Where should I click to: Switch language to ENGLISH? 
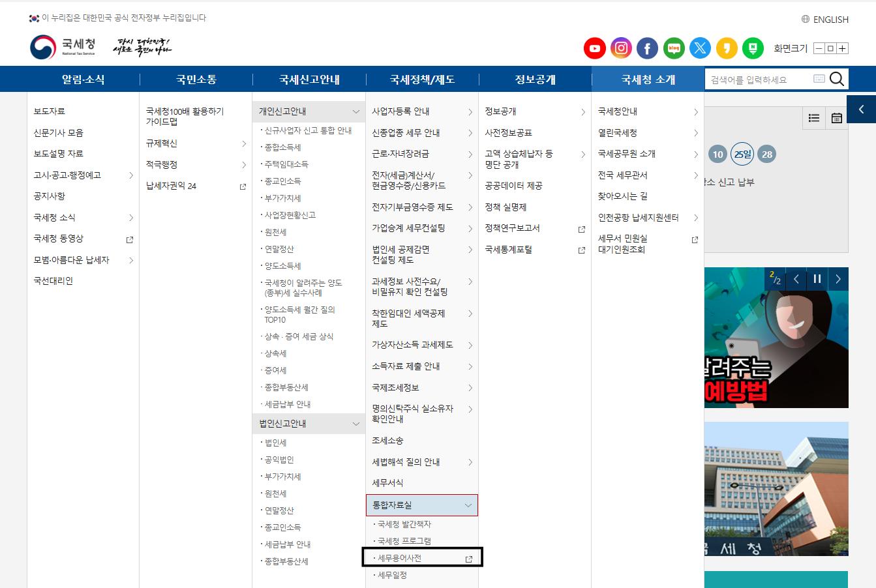pyautogui.click(x=825, y=20)
